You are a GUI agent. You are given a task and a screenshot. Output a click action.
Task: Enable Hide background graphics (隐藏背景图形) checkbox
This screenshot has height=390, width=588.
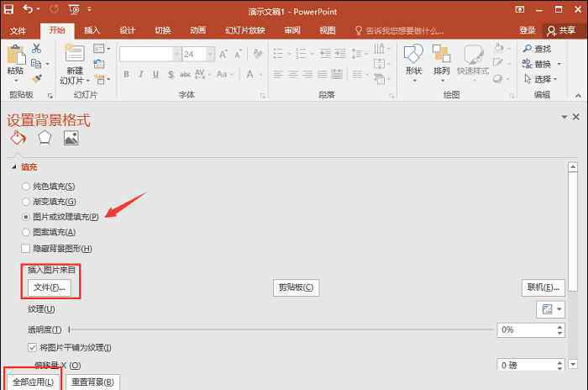pyautogui.click(x=25, y=249)
